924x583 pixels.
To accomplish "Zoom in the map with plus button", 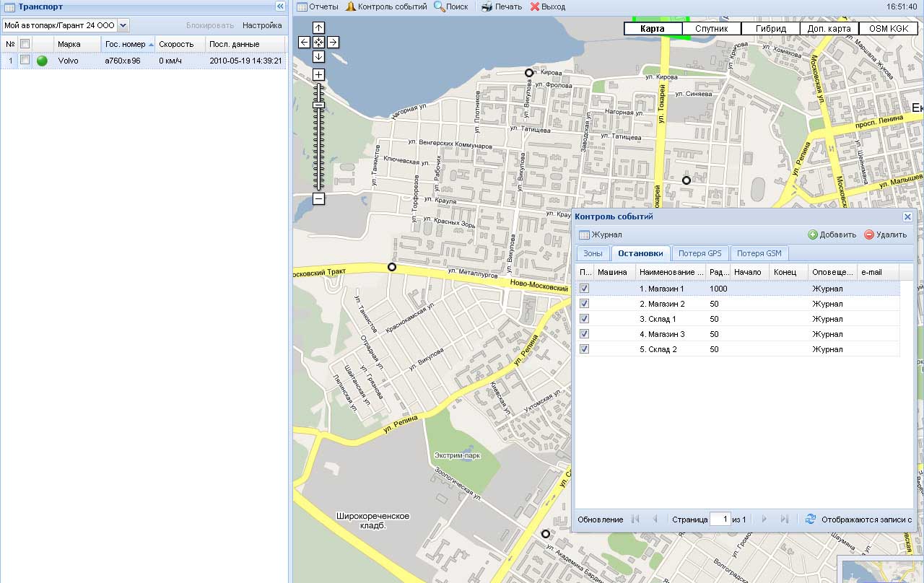I will pyautogui.click(x=318, y=75).
